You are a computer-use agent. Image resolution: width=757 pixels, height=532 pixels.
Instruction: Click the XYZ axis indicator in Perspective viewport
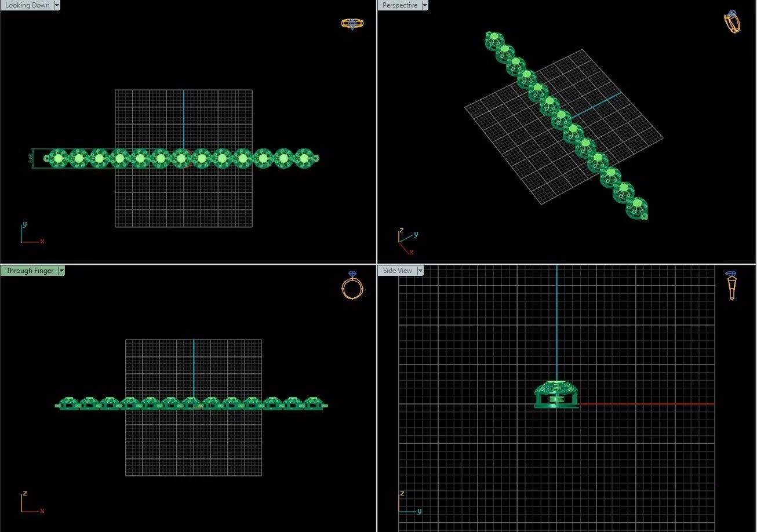[x=407, y=241]
